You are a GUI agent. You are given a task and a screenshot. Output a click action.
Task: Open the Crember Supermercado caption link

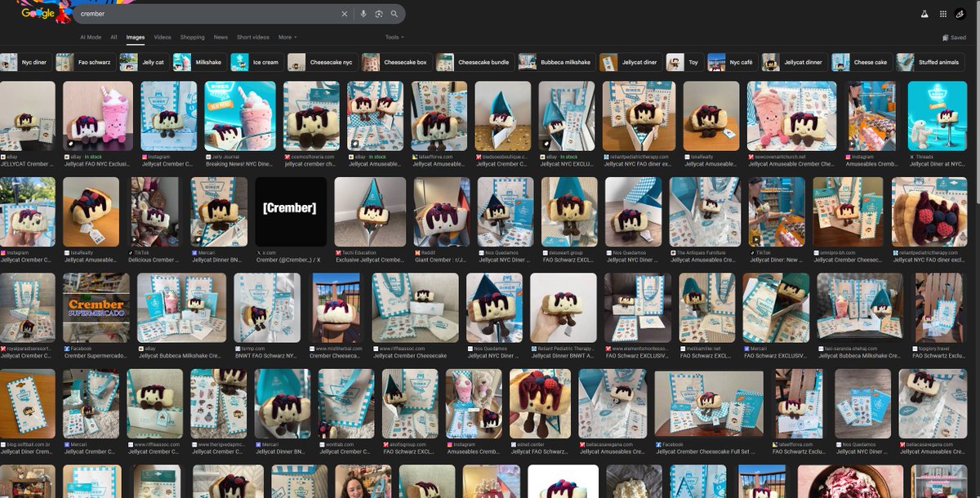point(96,356)
